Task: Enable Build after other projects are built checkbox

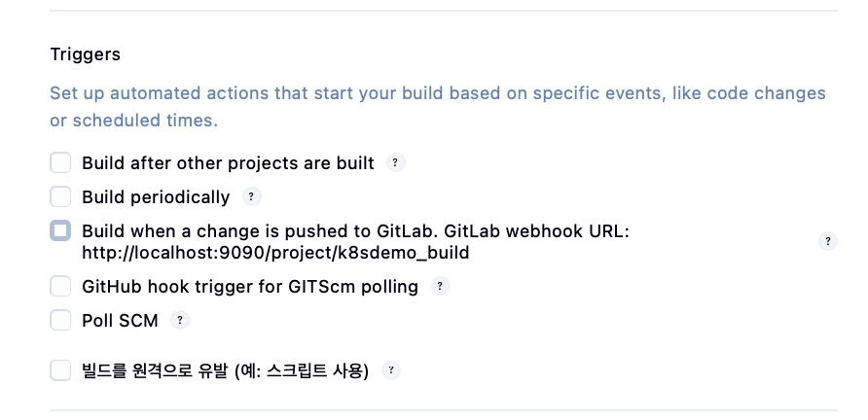Action: coord(61,163)
